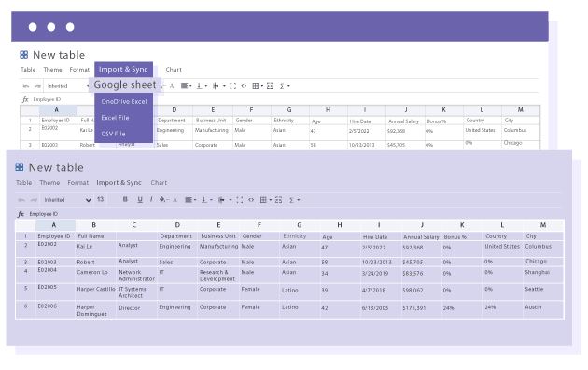Expand borders dropdown arrow in lower toolbar
The width and height of the screenshot is (588, 370).
[271, 200]
